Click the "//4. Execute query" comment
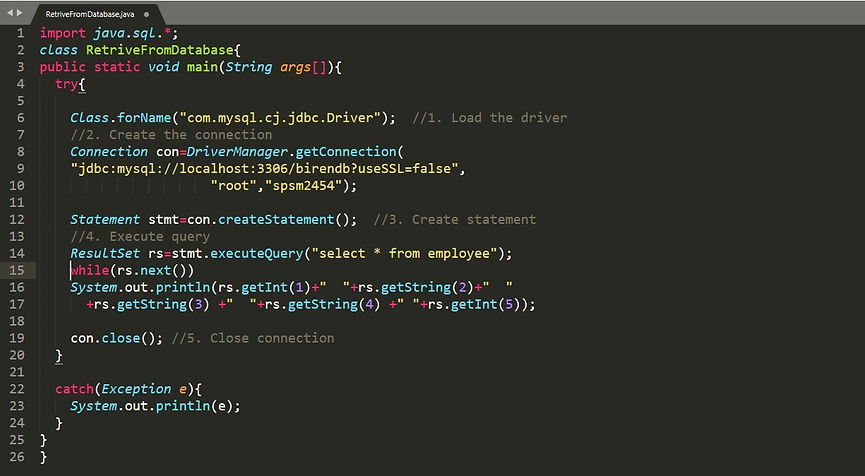The image size is (865, 476). point(140,237)
